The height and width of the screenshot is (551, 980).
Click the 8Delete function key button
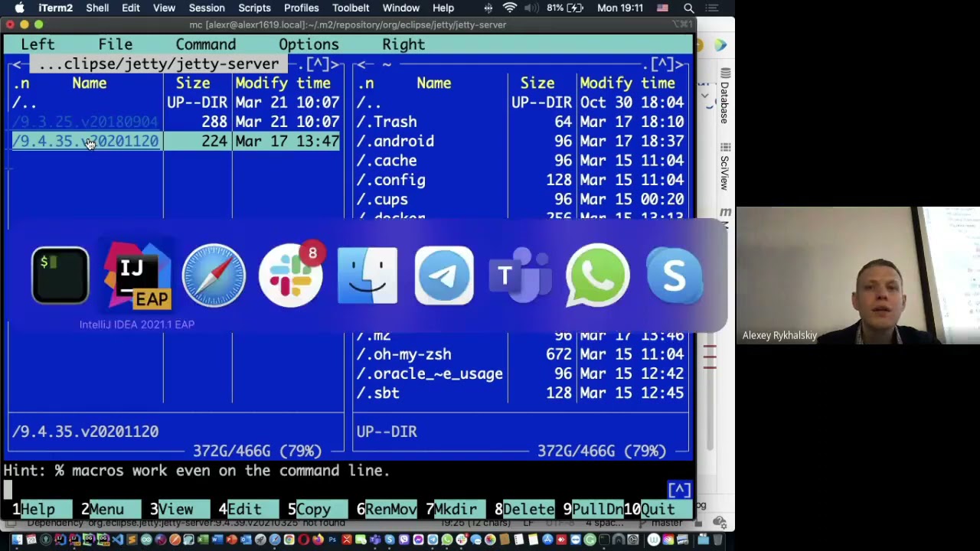[x=524, y=509]
